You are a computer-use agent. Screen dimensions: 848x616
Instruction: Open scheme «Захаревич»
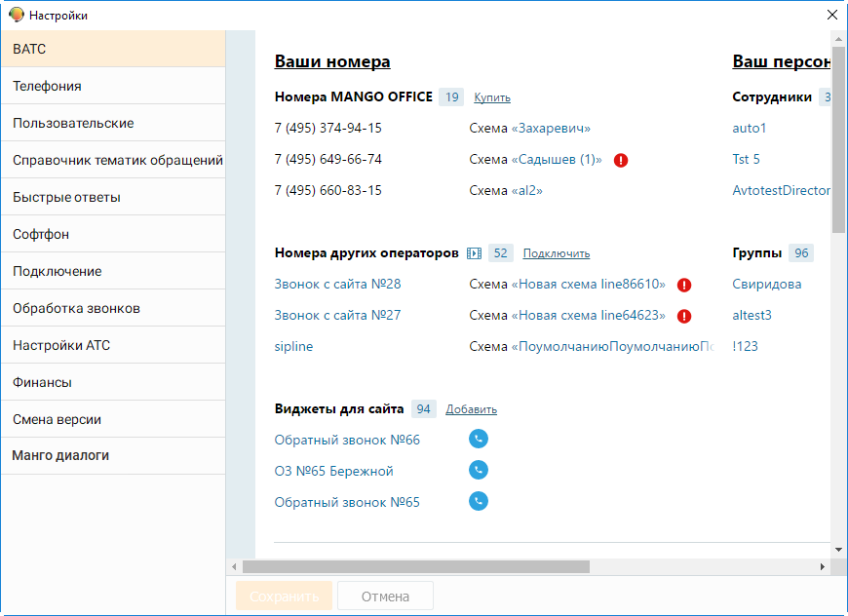pyautogui.click(x=551, y=129)
